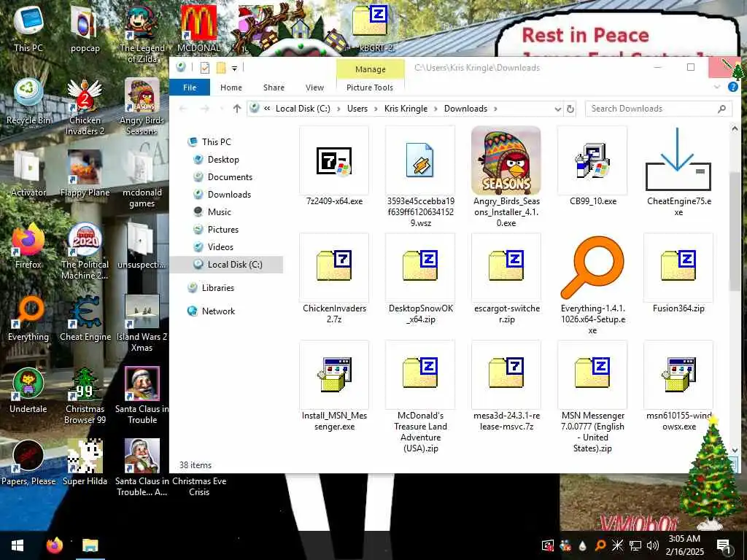The height and width of the screenshot is (560, 747).
Task: Click the Christmas Browser 99 desktop icon
Action: click(x=85, y=396)
